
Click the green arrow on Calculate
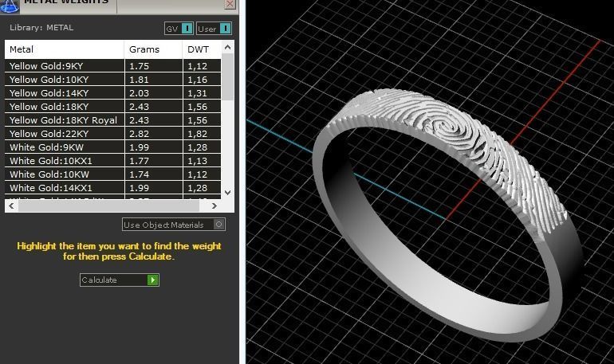(153, 280)
